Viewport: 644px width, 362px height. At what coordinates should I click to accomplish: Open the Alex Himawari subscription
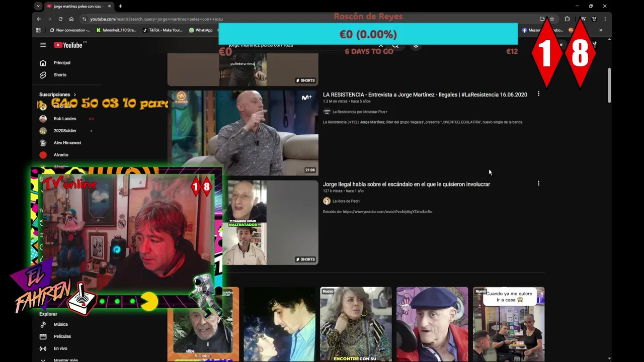point(67,143)
